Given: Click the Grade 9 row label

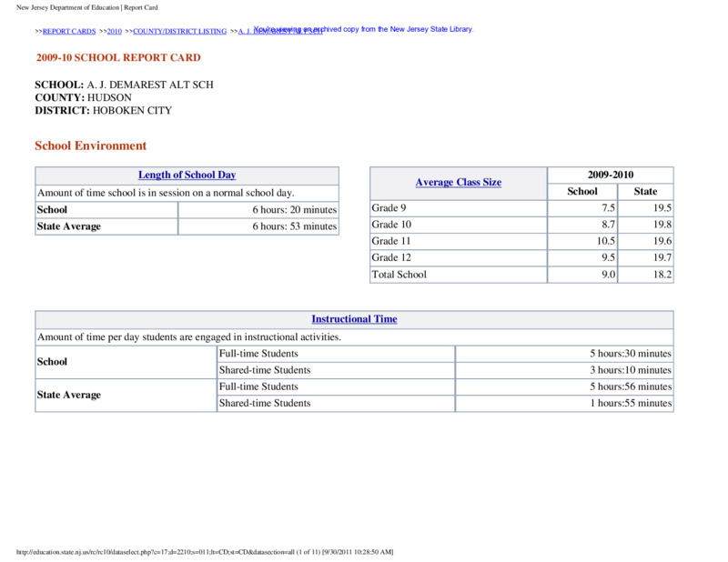Looking at the screenshot, I should (389, 208).
